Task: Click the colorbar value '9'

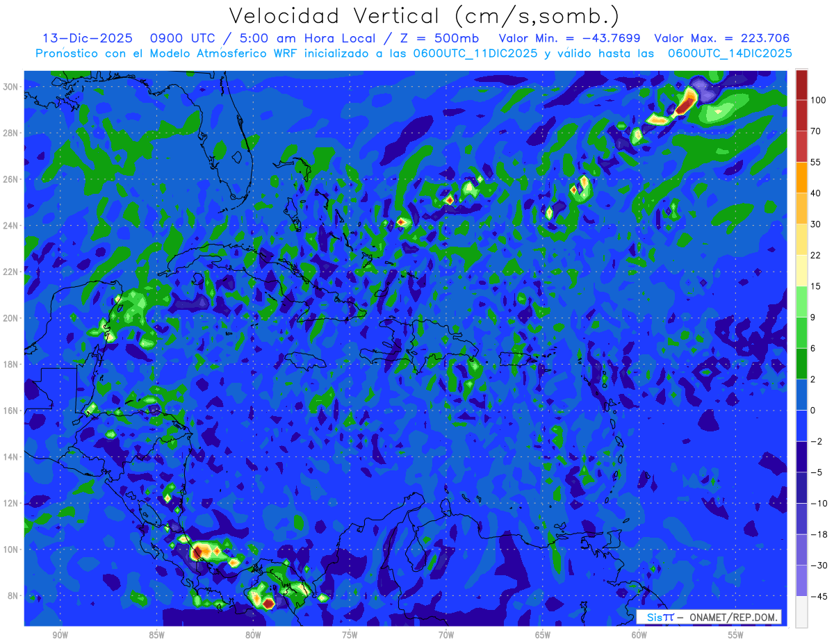Action: click(x=813, y=317)
